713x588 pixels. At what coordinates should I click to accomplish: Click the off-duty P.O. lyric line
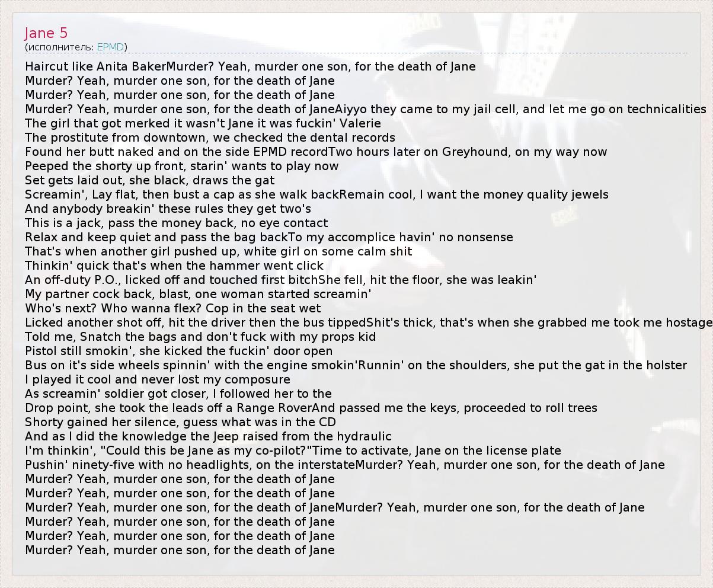[x=280, y=280]
